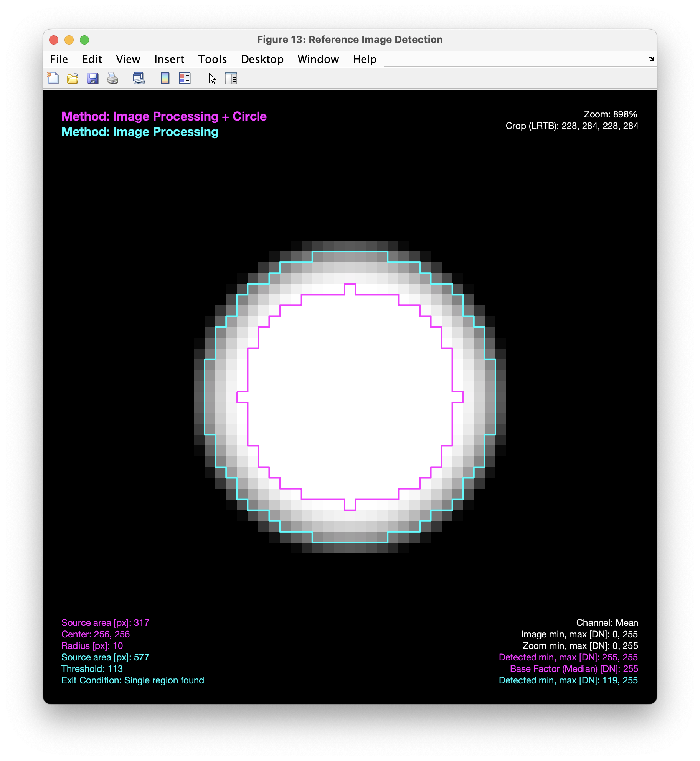
Task: Click the 'Figure 13: Reference Image Detection' title
Action: point(350,40)
